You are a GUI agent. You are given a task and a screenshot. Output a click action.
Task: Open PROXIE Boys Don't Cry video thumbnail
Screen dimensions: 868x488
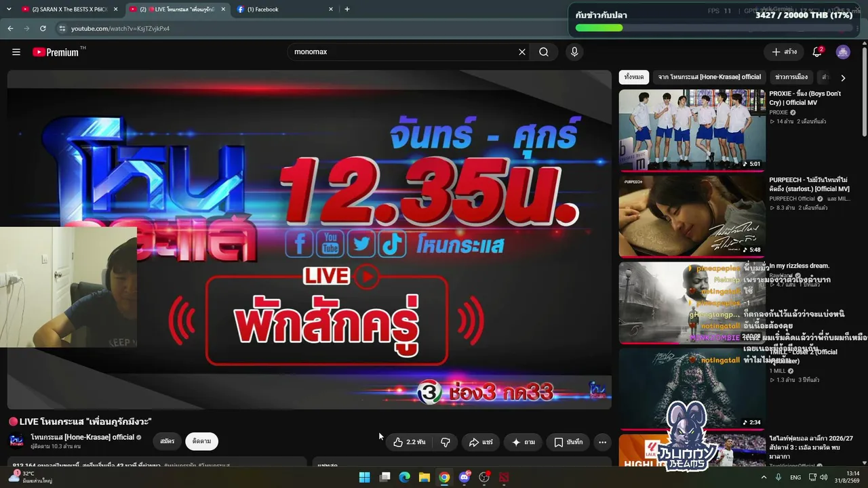(x=692, y=129)
